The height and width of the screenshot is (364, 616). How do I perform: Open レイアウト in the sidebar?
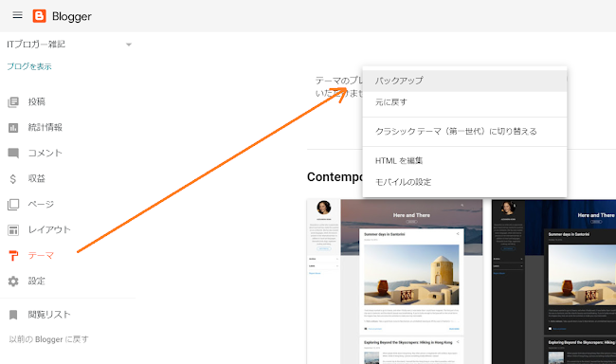[49, 229]
